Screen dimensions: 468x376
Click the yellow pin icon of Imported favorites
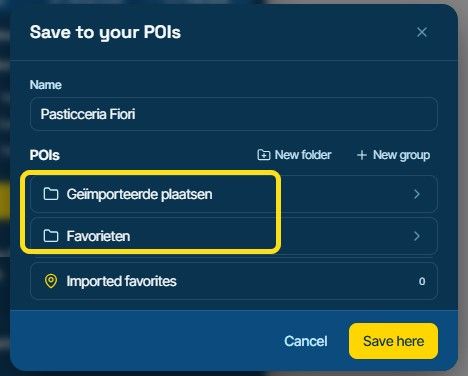coord(51,281)
